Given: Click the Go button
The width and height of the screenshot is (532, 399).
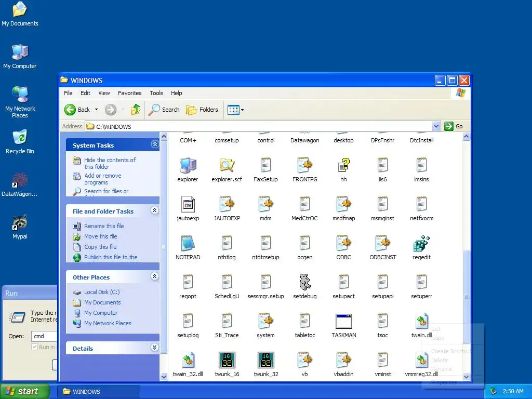Looking at the screenshot, I should [x=454, y=126].
